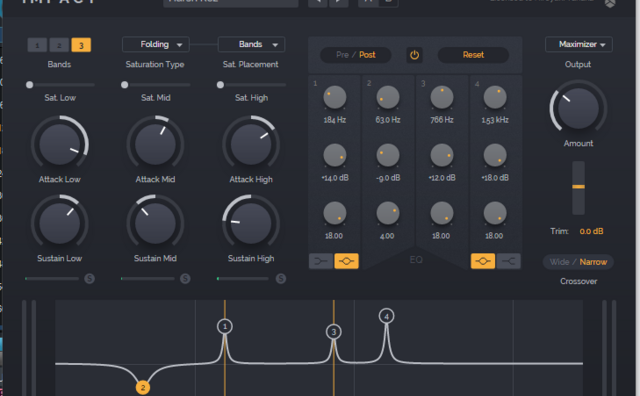Viewport: 640px width, 396px height.
Task: Click the Sat. Mid level meter bar
Action: pyautogui.click(x=148, y=278)
